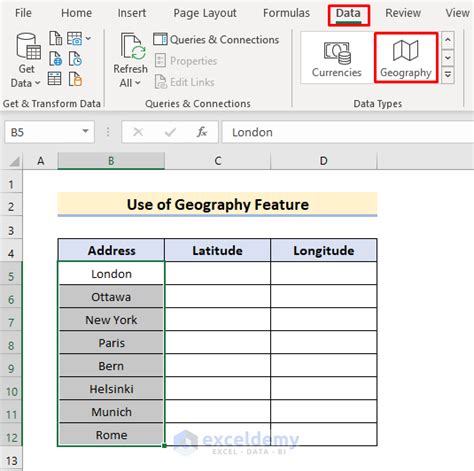Click the Longitude header cell
This screenshot has width=474, height=471.
point(324,250)
